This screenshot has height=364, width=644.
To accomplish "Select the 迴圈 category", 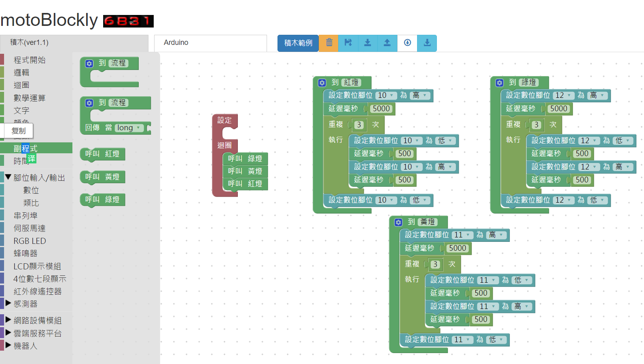I will coord(21,85).
